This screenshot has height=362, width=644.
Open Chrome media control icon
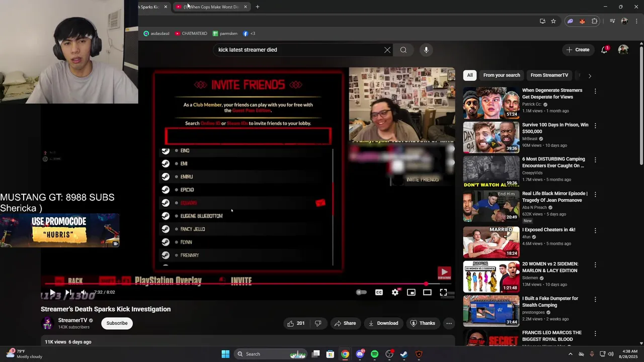tap(612, 21)
